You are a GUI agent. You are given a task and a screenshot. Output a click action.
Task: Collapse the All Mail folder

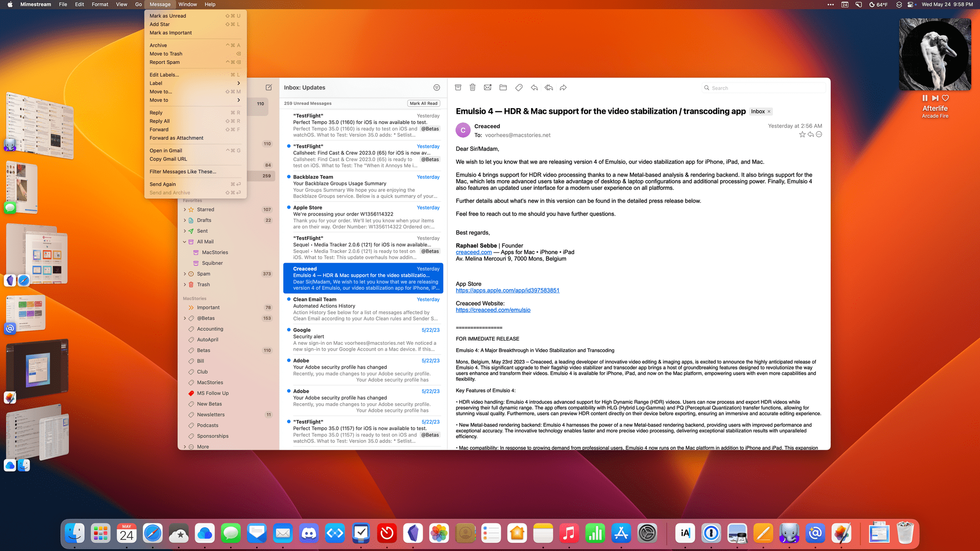pos(185,242)
